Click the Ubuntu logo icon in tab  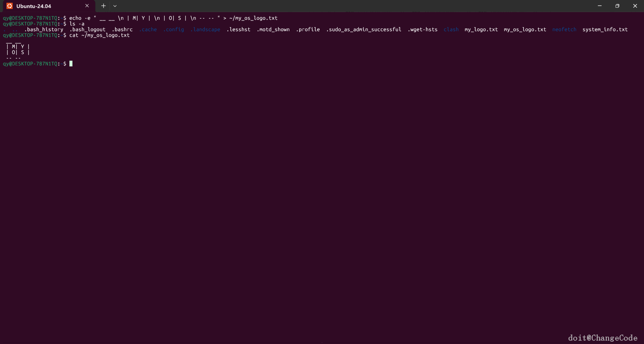coord(9,6)
